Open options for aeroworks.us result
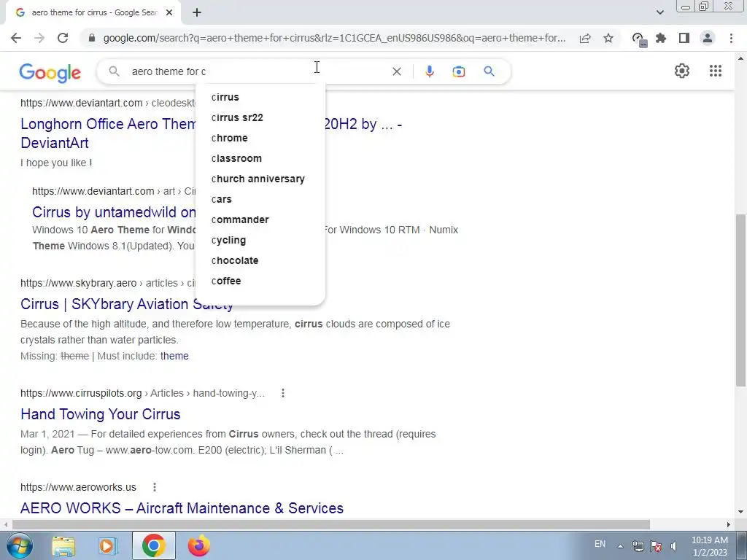Viewport: 747px width, 560px height. click(x=155, y=487)
